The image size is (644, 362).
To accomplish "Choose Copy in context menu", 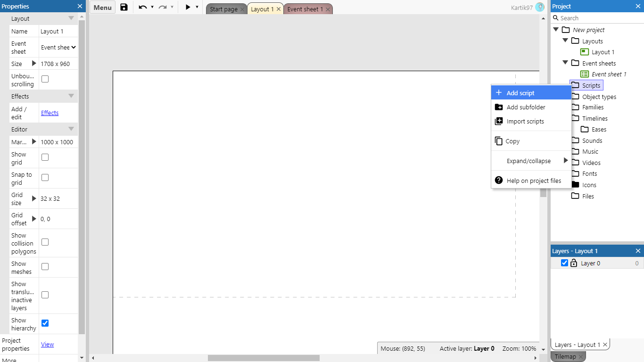I will (x=531, y=141).
